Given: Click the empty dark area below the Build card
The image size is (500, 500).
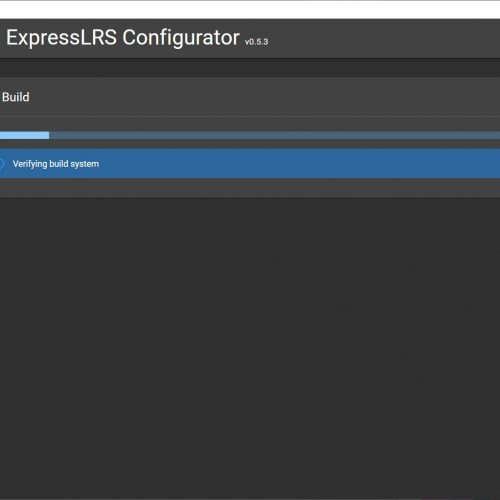Looking at the screenshot, I should point(250,347).
